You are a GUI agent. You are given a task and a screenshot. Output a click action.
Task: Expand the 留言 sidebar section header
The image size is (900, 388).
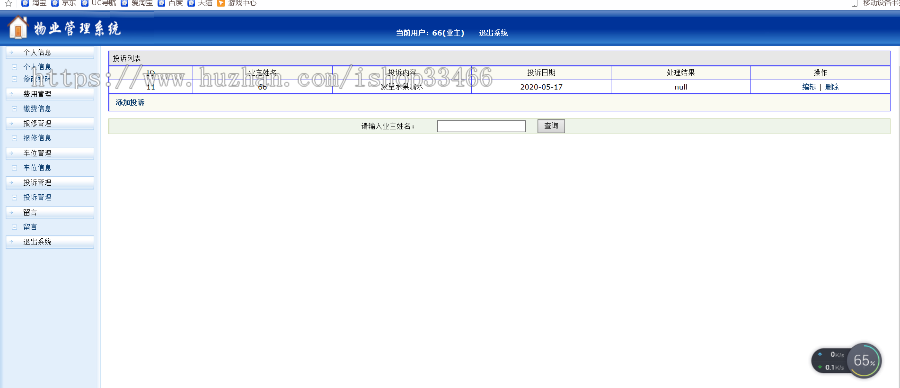tap(49, 212)
